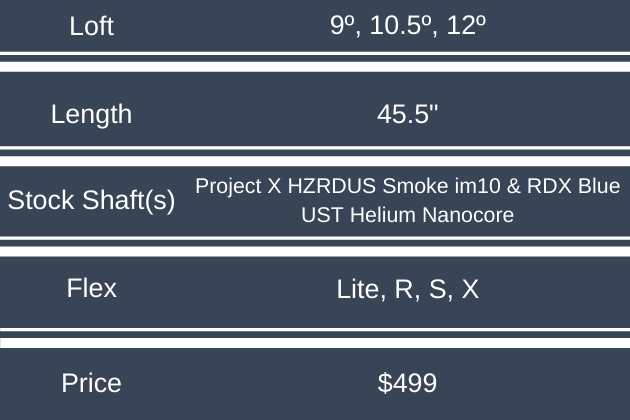Viewport: 630px width, 420px height.
Task: Click the word Helium in the shaft description
Action: pos(380,214)
